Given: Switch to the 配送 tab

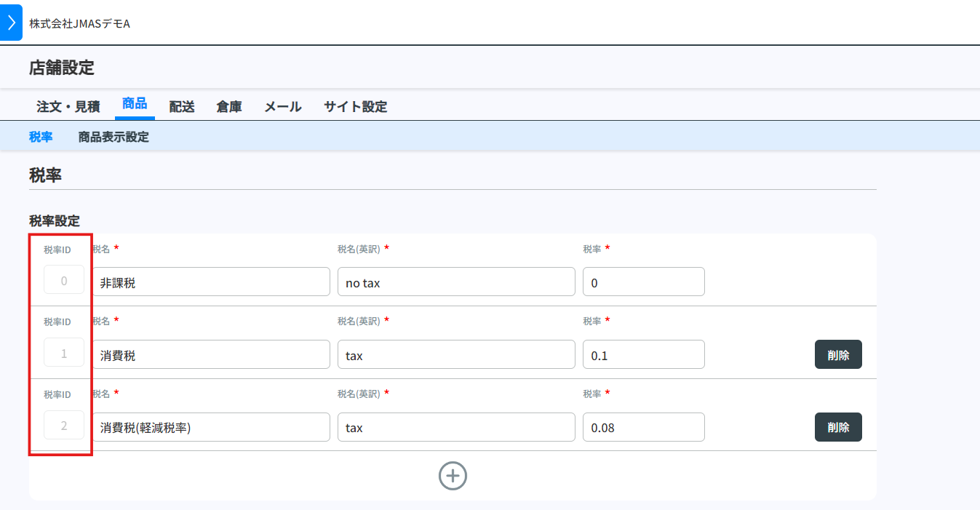Looking at the screenshot, I should [182, 106].
